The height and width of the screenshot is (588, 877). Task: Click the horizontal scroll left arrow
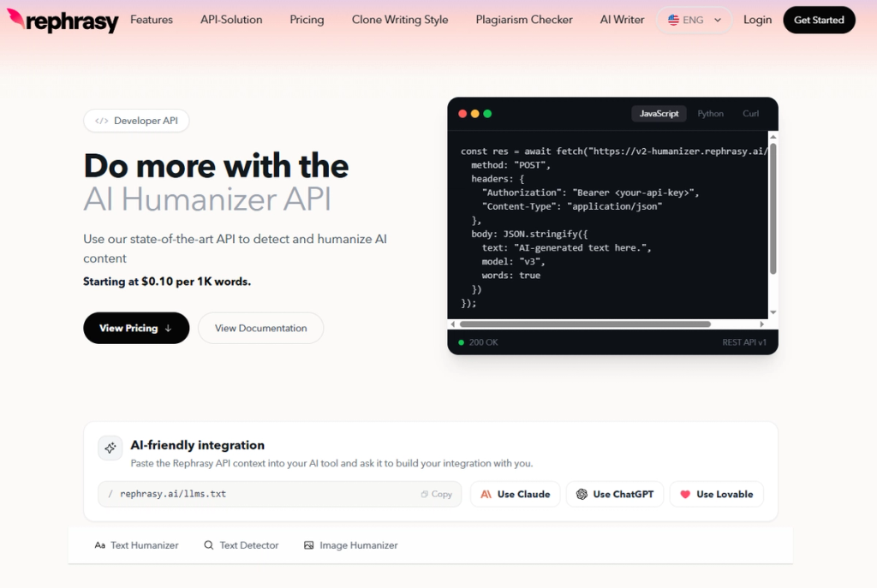click(452, 324)
